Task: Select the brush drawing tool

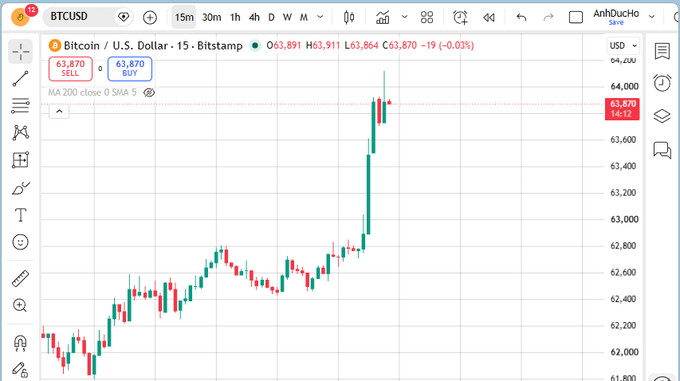Action: [x=20, y=188]
